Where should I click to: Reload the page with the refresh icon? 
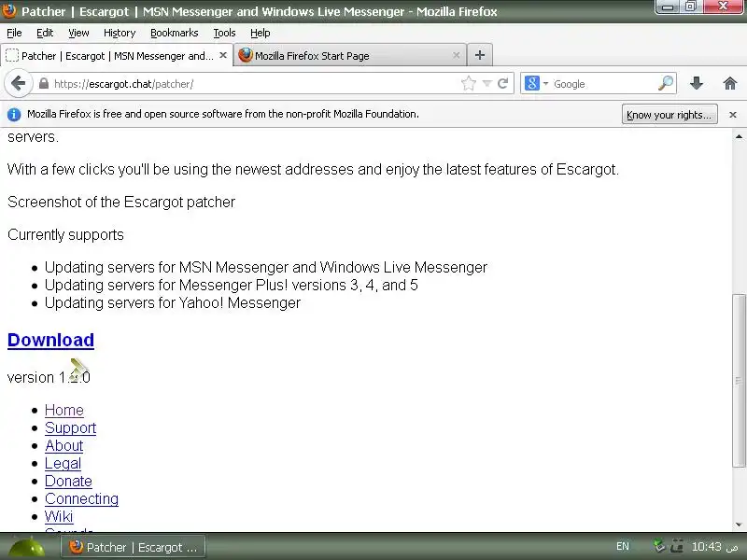502,84
